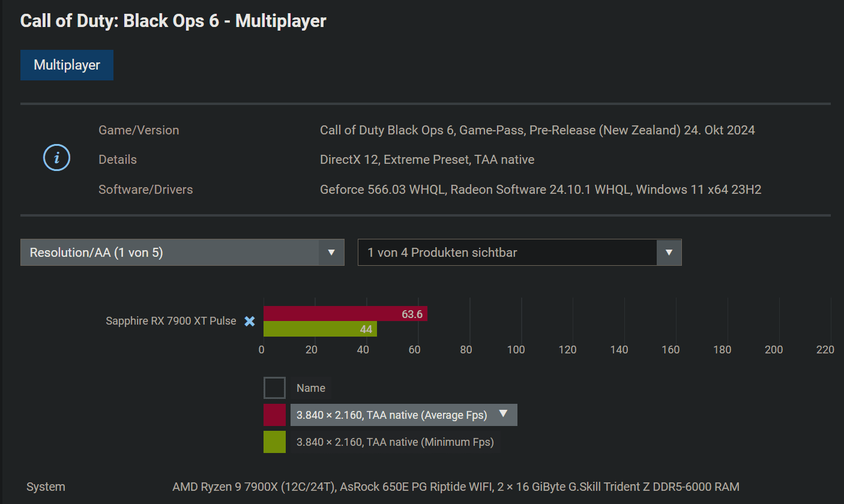Click the 100 value on the chart axis
This screenshot has height=504, width=844.
pos(516,350)
